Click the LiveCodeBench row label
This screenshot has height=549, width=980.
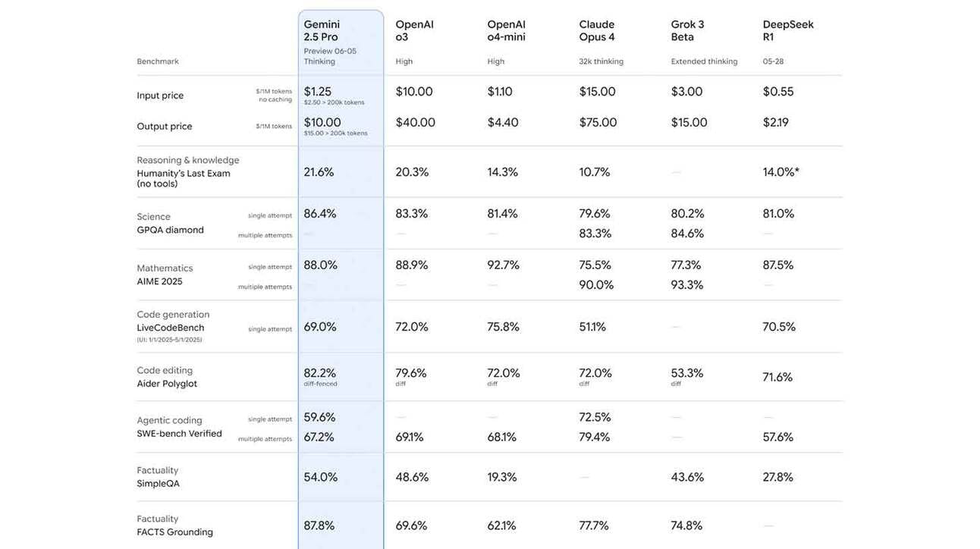(171, 328)
